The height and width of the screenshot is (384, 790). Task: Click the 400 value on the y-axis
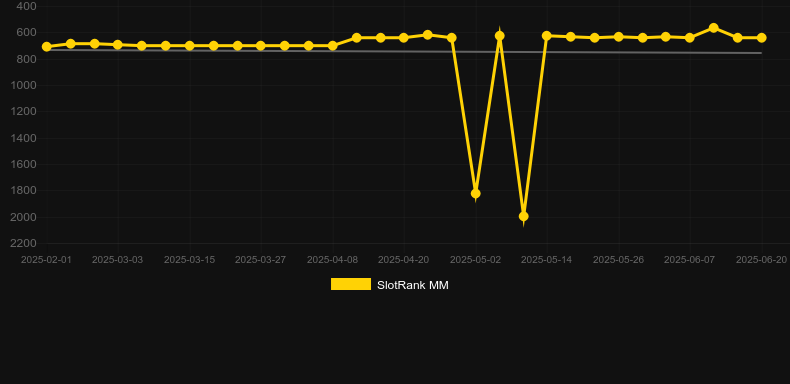26,7
